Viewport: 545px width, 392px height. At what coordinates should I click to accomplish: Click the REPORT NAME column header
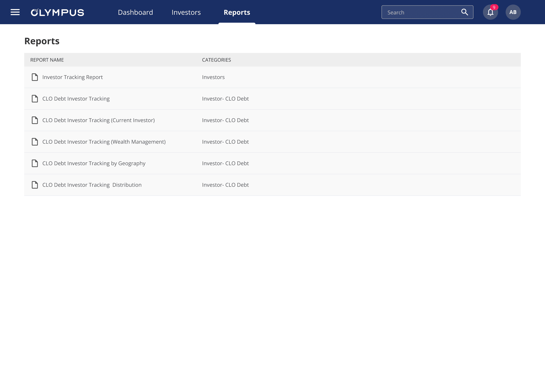47,60
